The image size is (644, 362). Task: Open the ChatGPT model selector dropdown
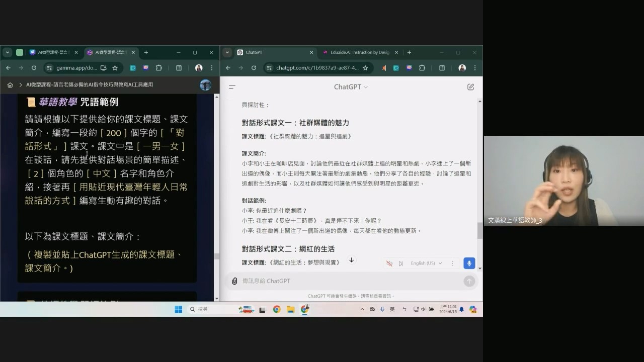coord(351,87)
